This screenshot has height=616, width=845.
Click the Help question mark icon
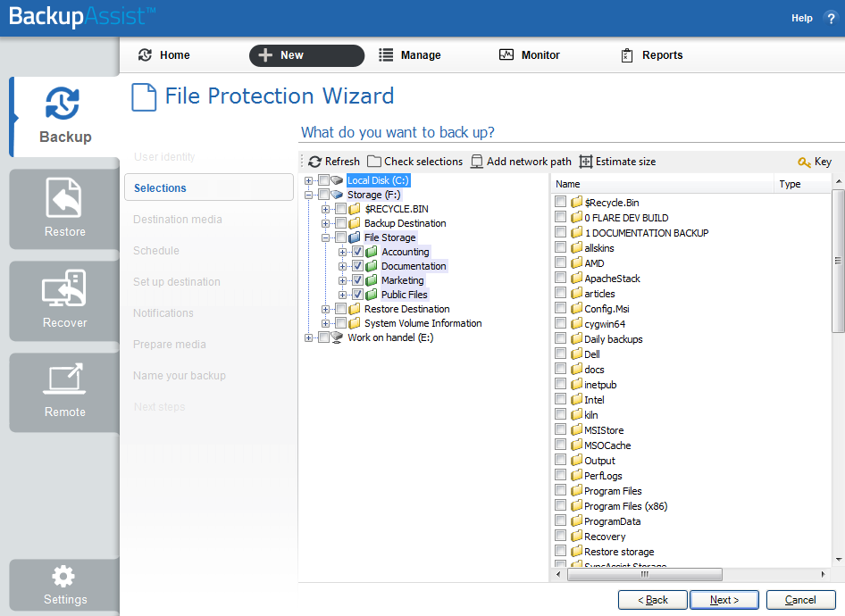[x=831, y=19]
